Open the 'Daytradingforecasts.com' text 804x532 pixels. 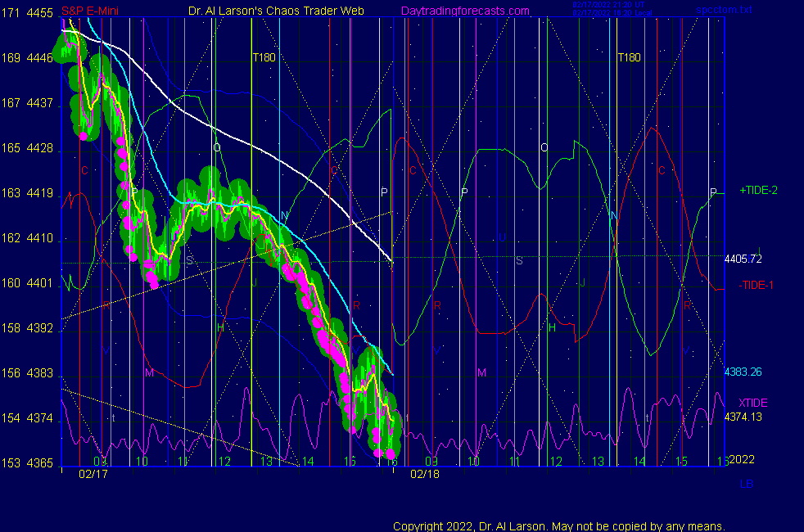[x=465, y=11]
